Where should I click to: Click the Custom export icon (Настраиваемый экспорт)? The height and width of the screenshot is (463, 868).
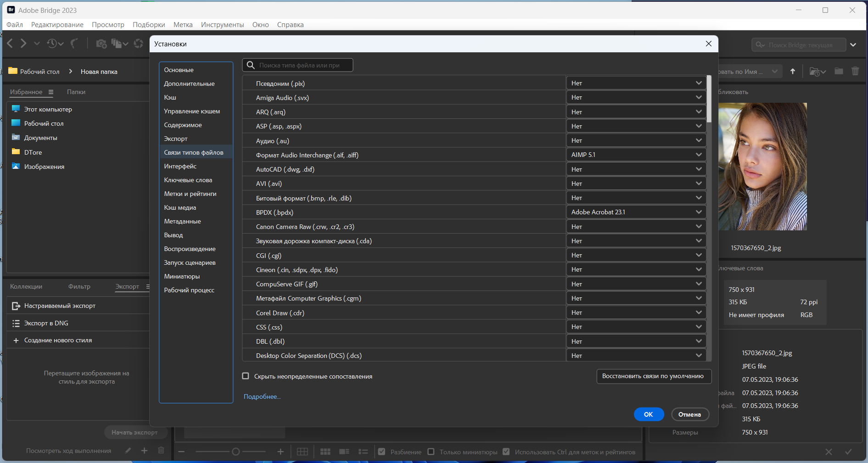(x=16, y=306)
